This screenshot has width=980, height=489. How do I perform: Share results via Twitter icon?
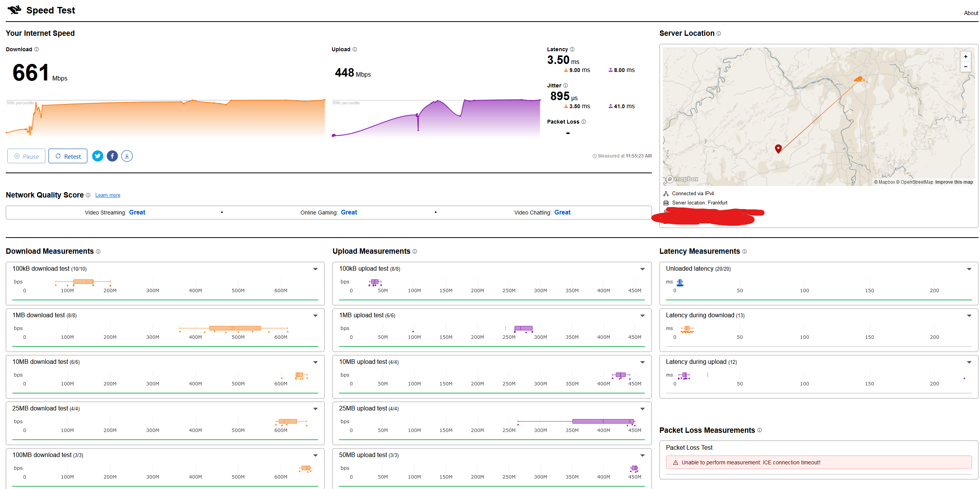[x=98, y=156]
